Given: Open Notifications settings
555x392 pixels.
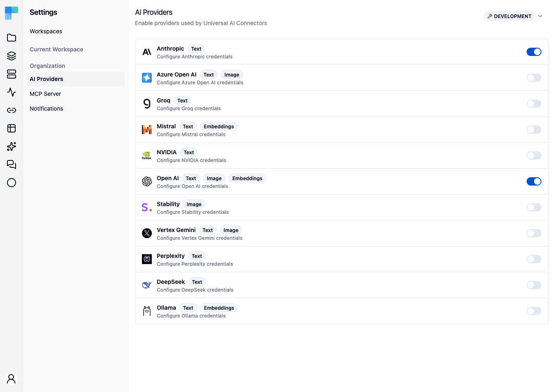Looking at the screenshot, I should [x=75, y=109].
